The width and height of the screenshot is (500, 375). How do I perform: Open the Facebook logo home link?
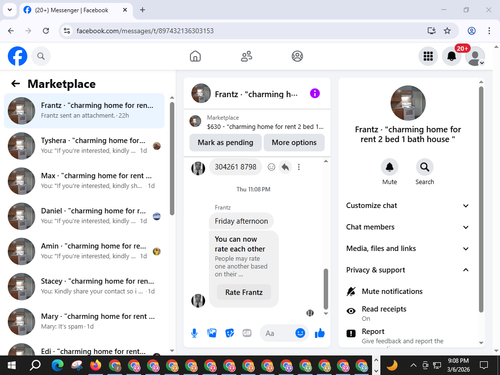17,56
